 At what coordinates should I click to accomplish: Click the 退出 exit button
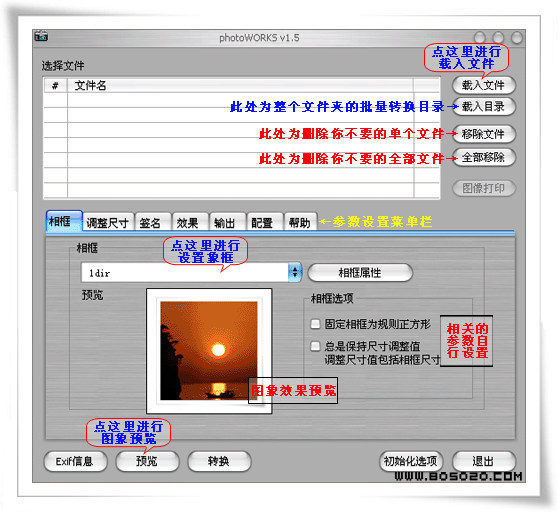click(x=484, y=461)
